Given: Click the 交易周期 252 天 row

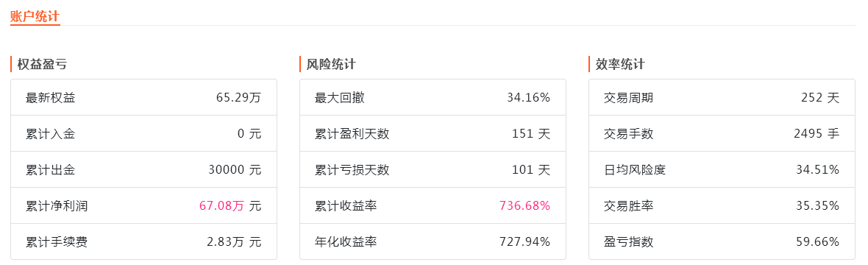Looking at the screenshot, I should [x=722, y=98].
